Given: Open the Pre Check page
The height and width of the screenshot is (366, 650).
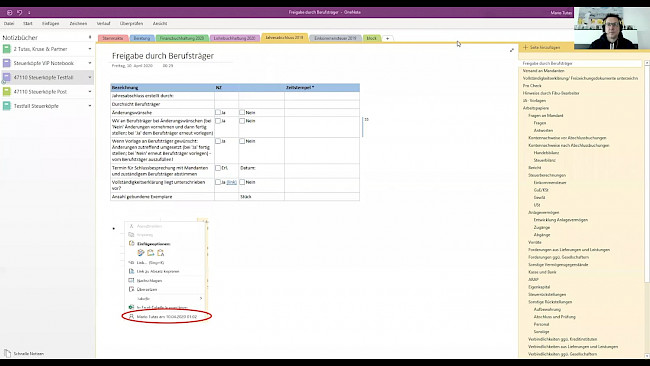Looking at the screenshot, I should coord(532,86).
